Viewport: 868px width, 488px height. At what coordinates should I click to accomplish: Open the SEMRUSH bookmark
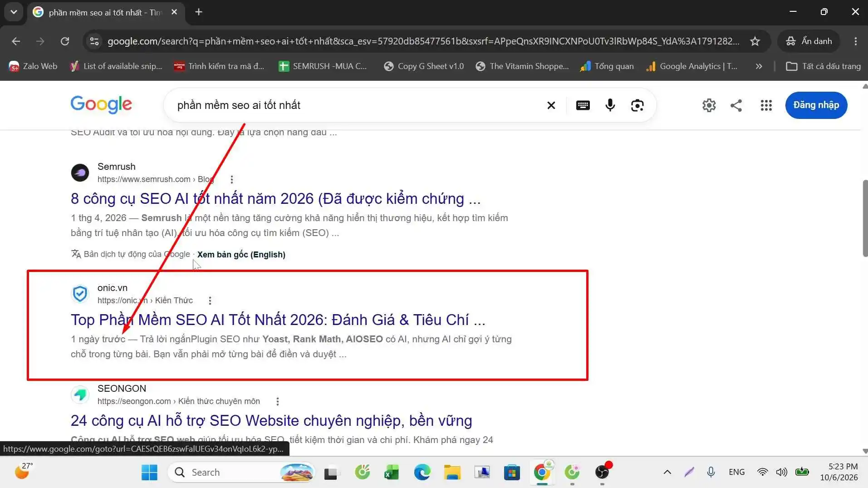point(323,66)
